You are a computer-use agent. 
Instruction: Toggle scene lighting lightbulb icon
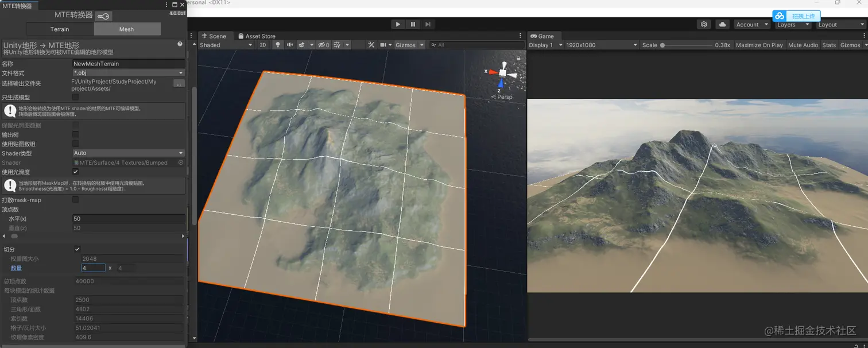click(278, 45)
